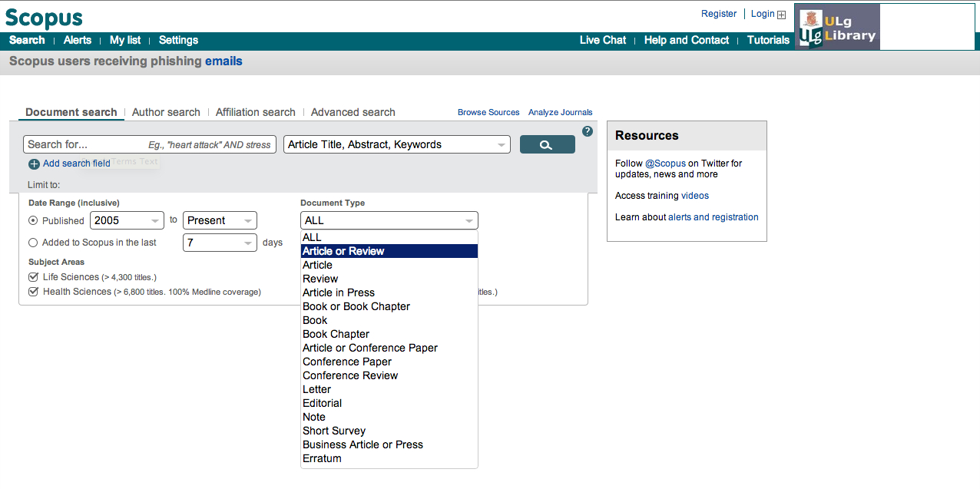Screen dimensions: 980x489
Task: Switch to Affiliation search tab
Action: point(256,112)
